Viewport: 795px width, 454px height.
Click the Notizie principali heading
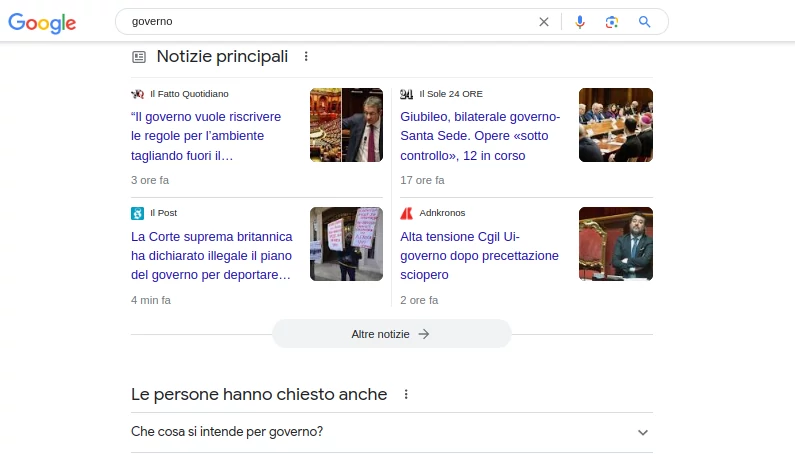tap(222, 56)
